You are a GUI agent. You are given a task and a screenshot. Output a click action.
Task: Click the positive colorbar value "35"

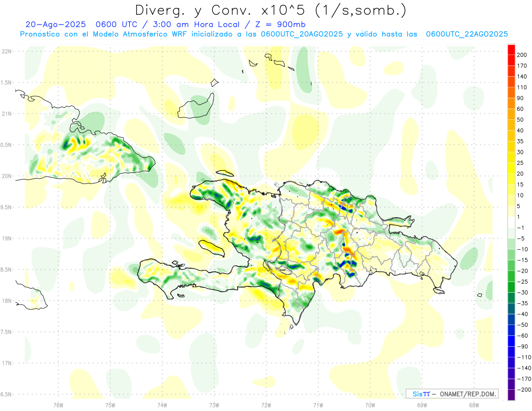pos(521,141)
